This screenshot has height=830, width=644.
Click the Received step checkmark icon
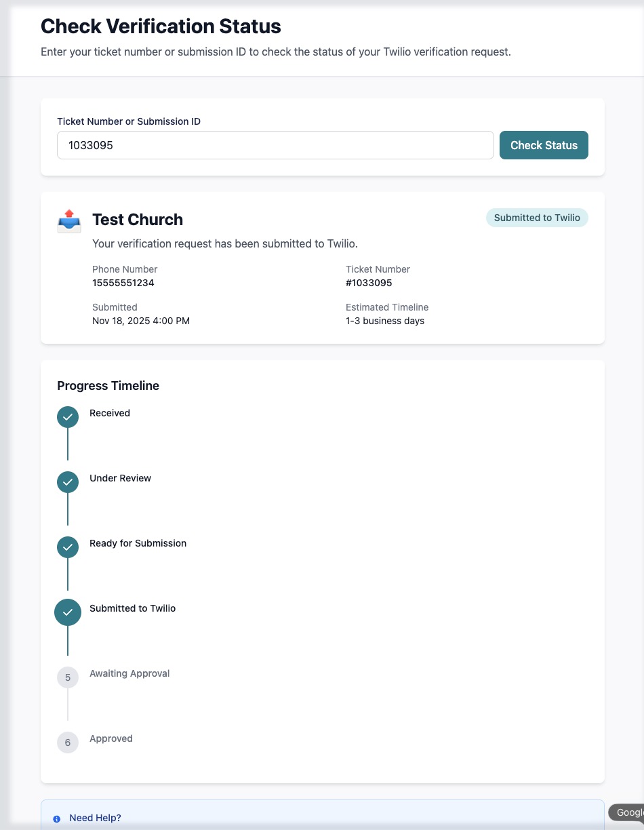68,417
